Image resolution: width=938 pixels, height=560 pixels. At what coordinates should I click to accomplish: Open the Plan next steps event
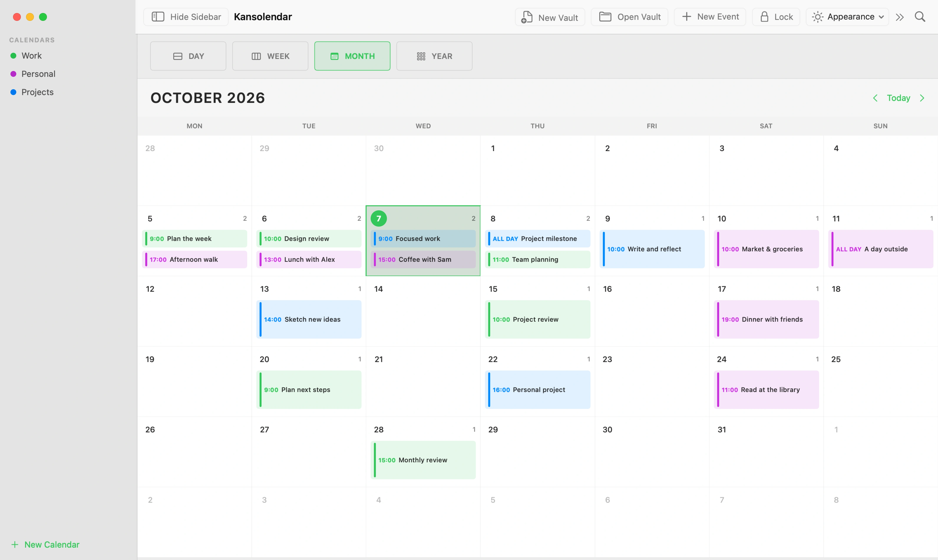tap(309, 390)
